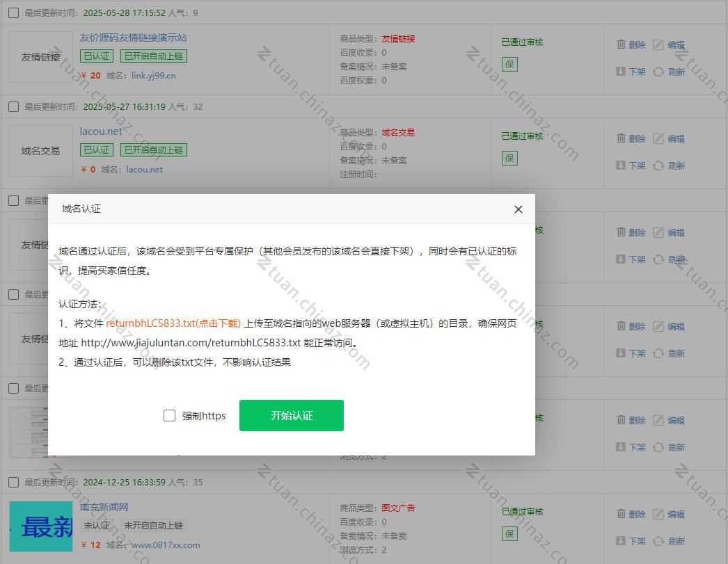The height and width of the screenshot is (564, 728).
Task: Open domain link www.0817xx.com
Action: pyautogui.click(x=165, y=545)
